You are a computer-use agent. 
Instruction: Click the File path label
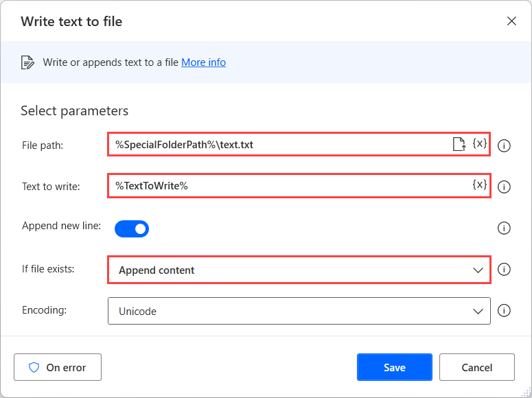(x=43, y=145)
